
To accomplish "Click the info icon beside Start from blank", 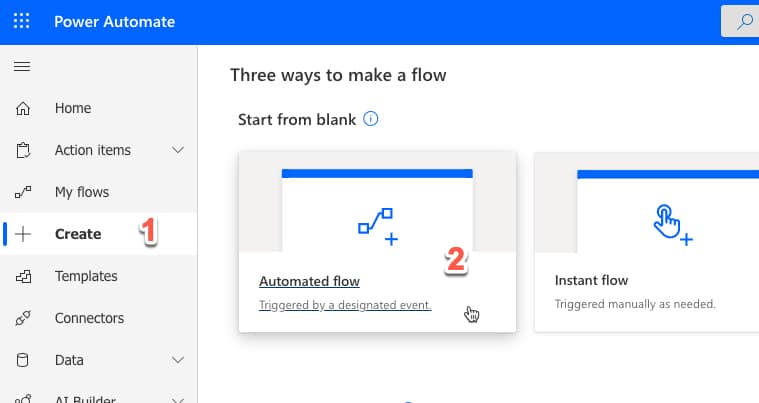I will click(371, 119).
